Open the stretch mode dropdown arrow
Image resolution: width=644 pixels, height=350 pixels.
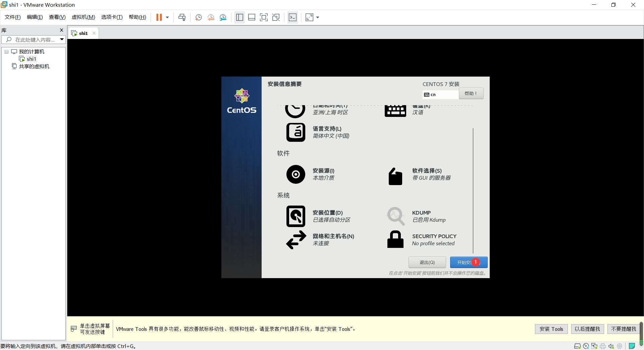(x=318, y=17)
